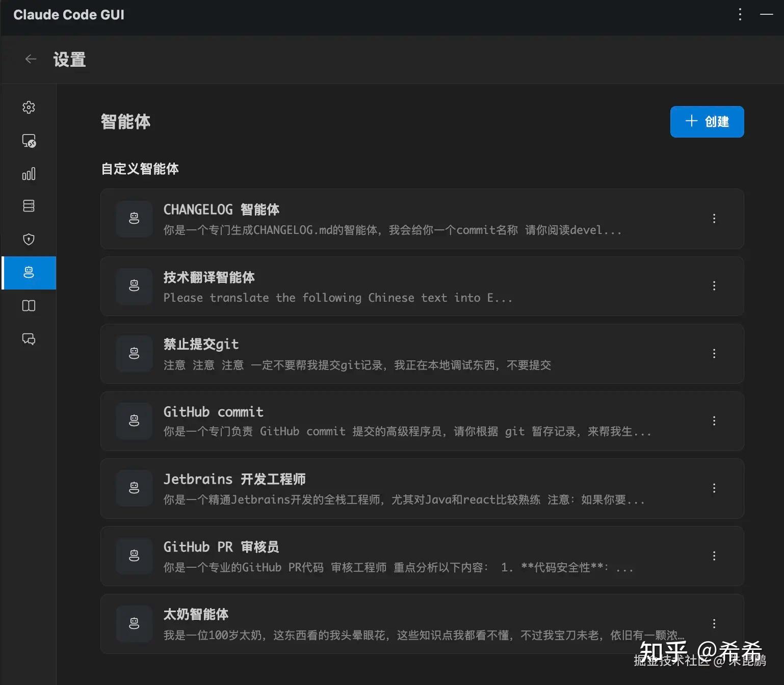Open more options for GitHub commit
This screenshot has height=685, width=784.
714,421
